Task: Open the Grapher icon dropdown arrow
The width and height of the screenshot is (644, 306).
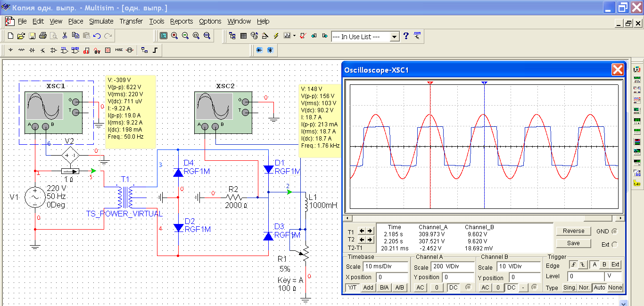Action: point(295,36)
